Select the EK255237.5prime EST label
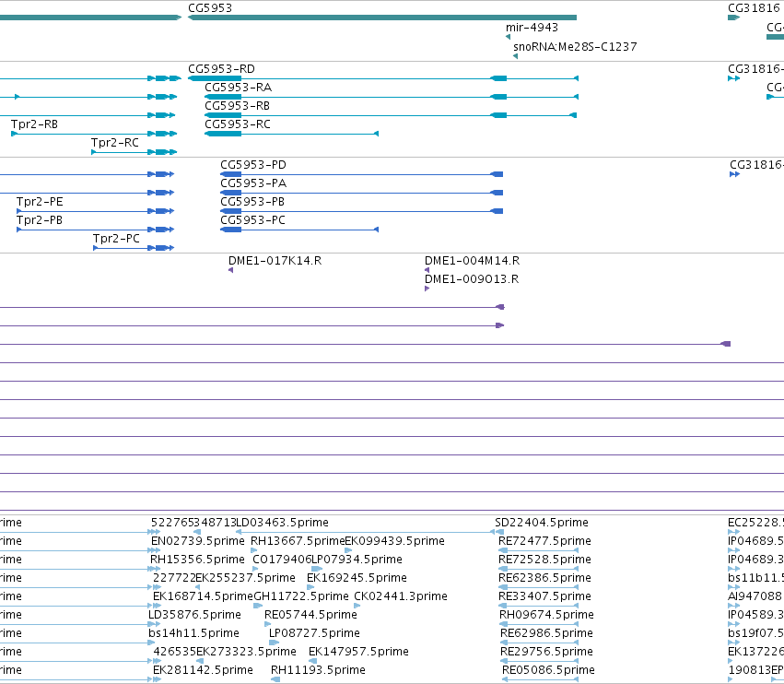784x684 pixels. point(245,578)
